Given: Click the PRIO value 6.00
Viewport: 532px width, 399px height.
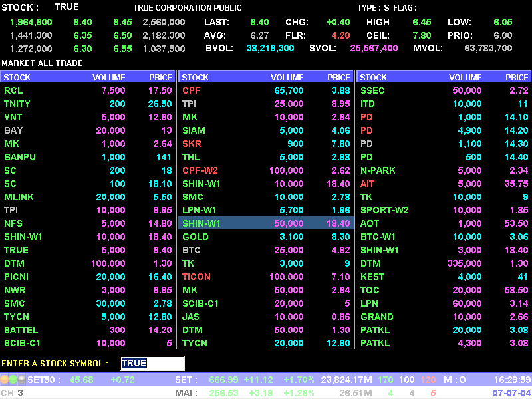Looking at the screenshot, I should (x=503, y=35).
